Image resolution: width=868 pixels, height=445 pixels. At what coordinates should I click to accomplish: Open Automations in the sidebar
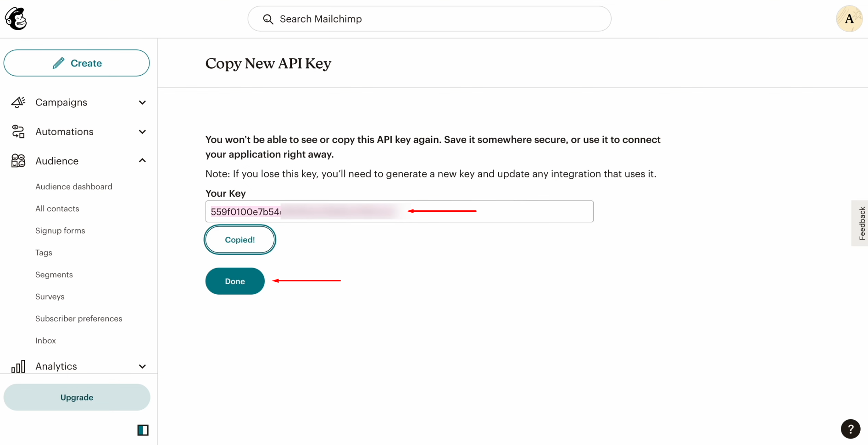point(64,132)
